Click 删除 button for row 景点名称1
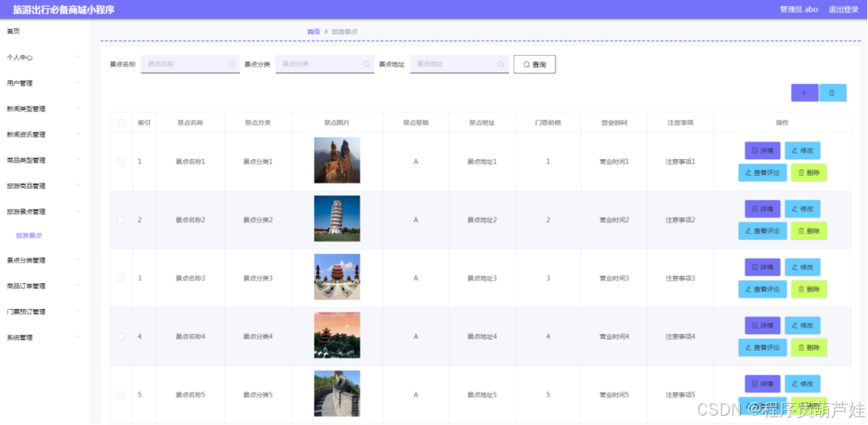 (x=808, y=173)
